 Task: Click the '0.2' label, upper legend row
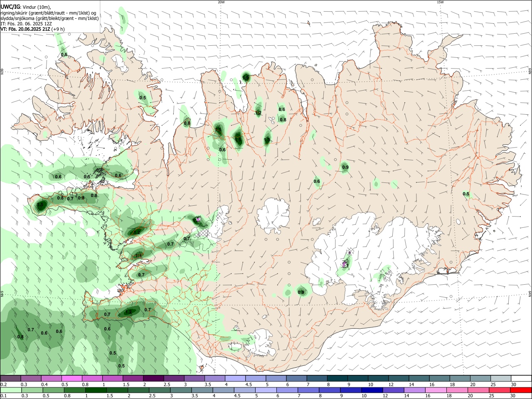3,384
